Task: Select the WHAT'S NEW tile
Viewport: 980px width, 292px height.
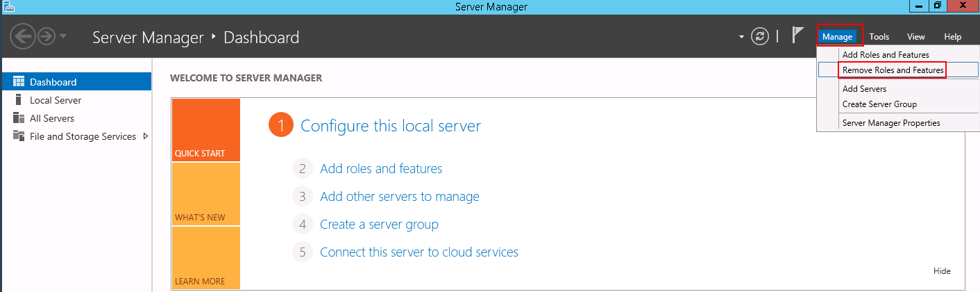Action: click(206, 194)
